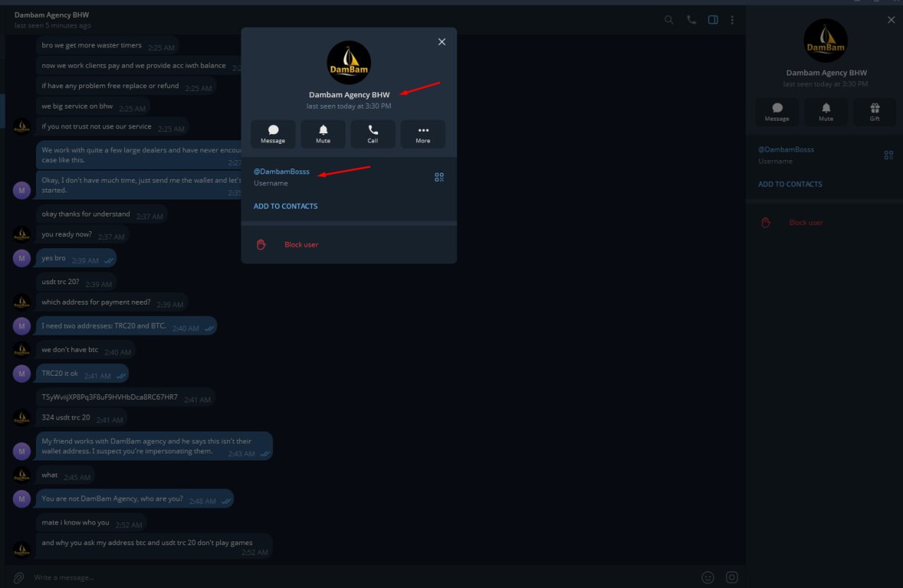
Task: Click 'if you not trust not use our service' message
Action: 112,128
